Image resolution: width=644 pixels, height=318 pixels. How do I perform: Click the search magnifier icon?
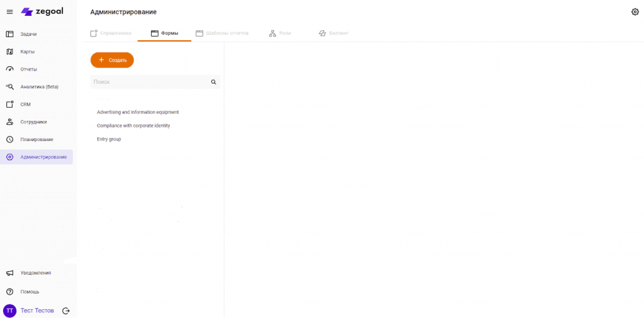(213, 82)
